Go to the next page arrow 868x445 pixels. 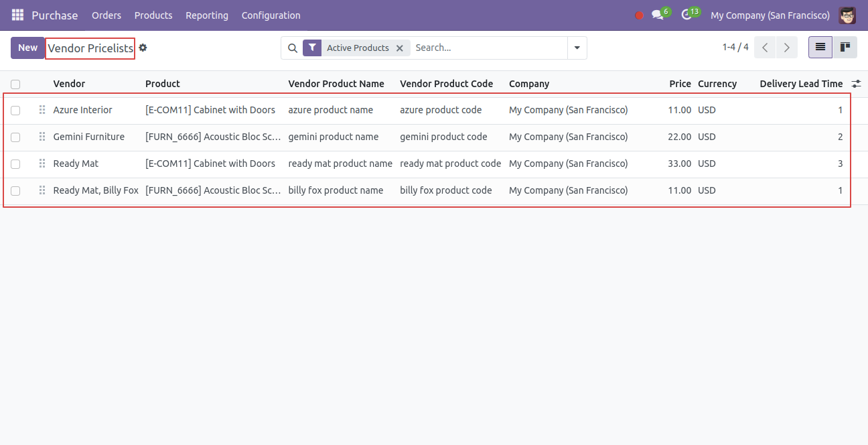787,48
